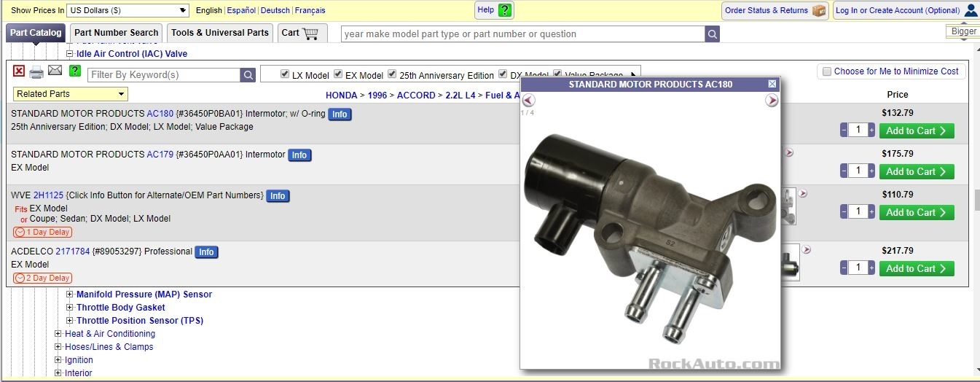
Task: Show next image in AC180 popup
Action: click(772, 101)
